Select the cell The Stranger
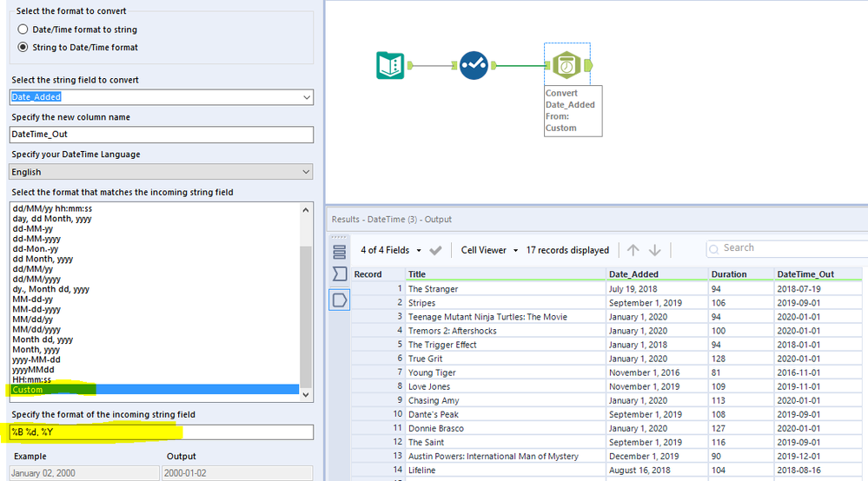Screen dimensions: 868x481 pos(506,288)
